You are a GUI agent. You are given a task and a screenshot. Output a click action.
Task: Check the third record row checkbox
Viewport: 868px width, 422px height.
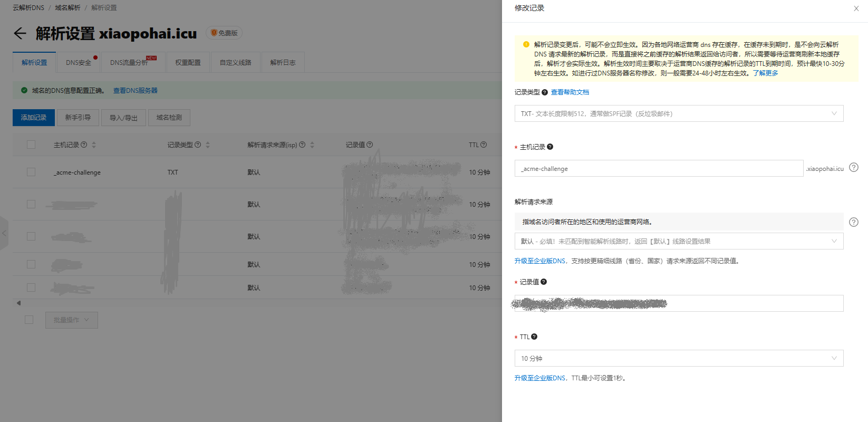[x=31, y=236]
